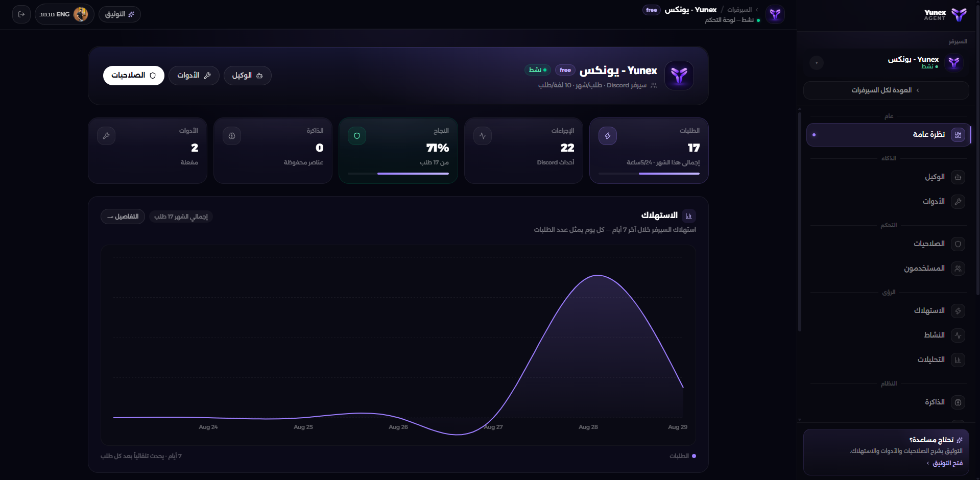
Task: Click the Yunex server logo beside the breadcrumb
Action: 775,14
